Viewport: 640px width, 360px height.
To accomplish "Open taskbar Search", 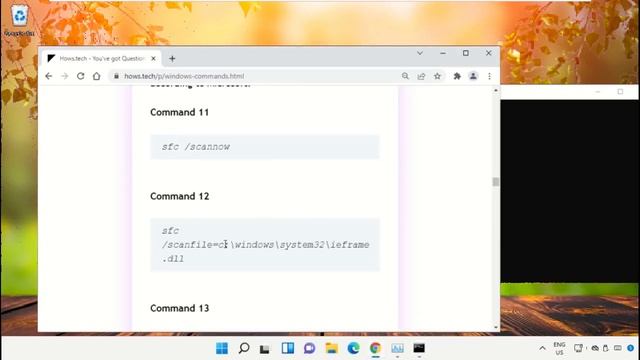I will click(244, 348).
